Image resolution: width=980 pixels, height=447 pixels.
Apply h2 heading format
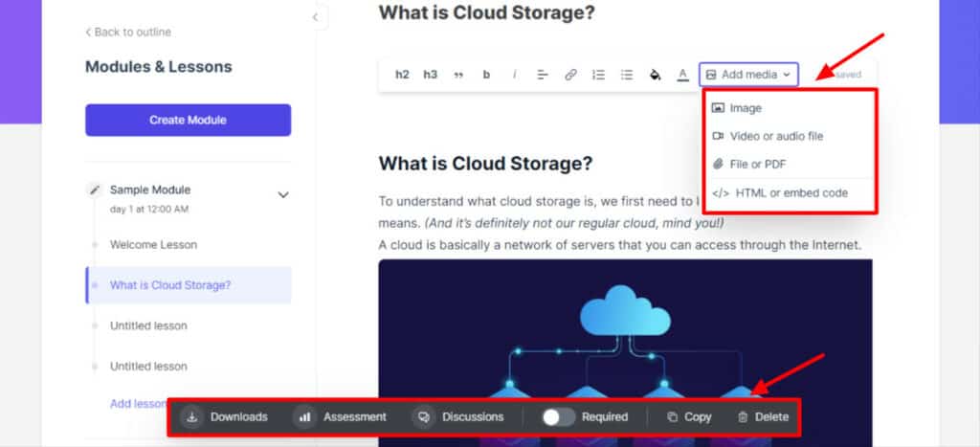[x=402, y=75]
